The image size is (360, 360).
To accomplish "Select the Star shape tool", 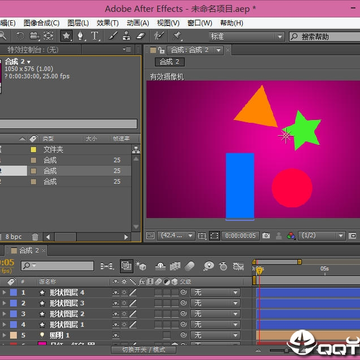I will (66, 36).
